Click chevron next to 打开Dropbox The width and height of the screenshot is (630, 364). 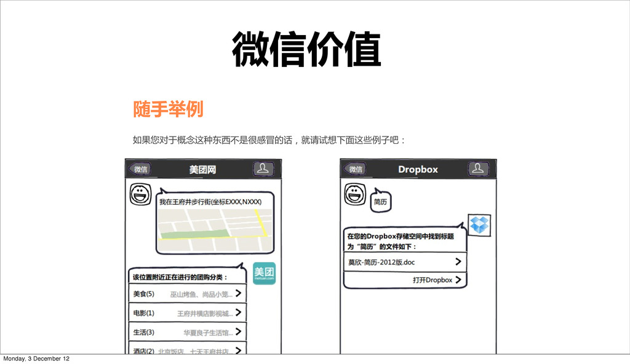pyautogui.click(x=458, y=280)
